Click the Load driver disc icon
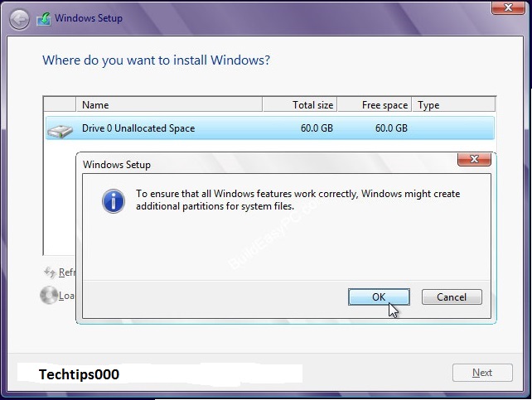Viewport: 532px width, 400px height. pos(49,295)
